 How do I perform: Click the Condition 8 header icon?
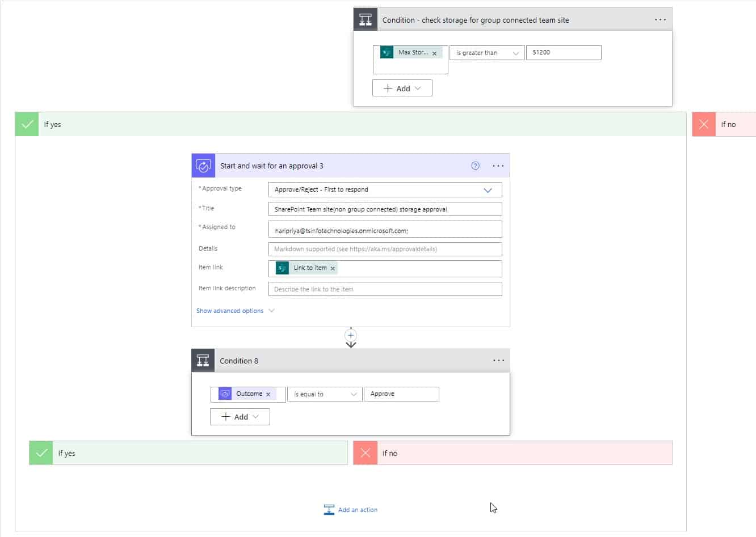click(203, 361)
